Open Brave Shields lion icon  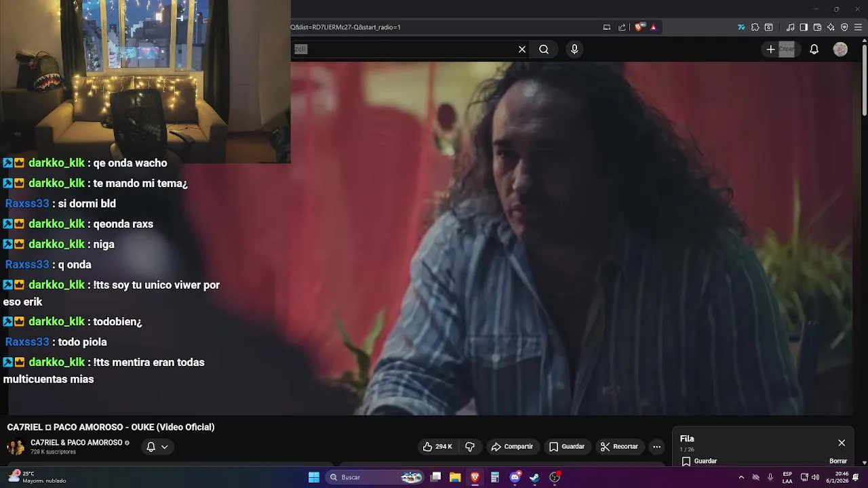point(639,27)
